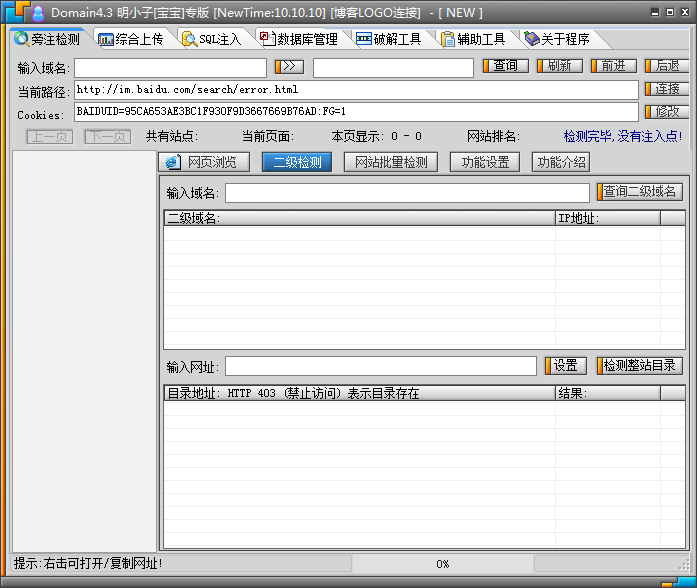Image resolution: width=697 pixels, height=588 pixels.
Task: Open the 网页浏览 browser view with IE icon
Action: click(x=202, y=162)
